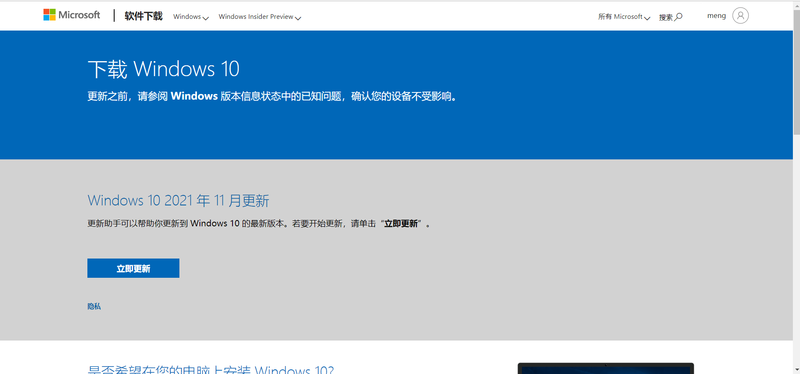Click the 搜索 label in header
800x374 pixels.
click(666, 17)
